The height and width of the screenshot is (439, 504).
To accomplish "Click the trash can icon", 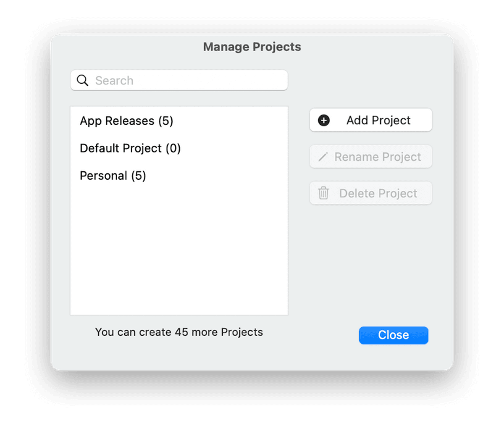I will [323, 193].
